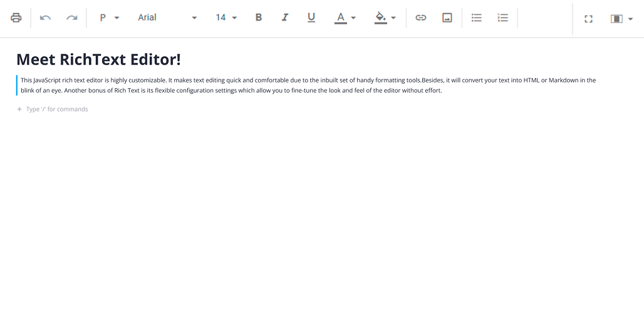
Task: Insert an image
Action: pyautogui.click(x=447, y=18)
